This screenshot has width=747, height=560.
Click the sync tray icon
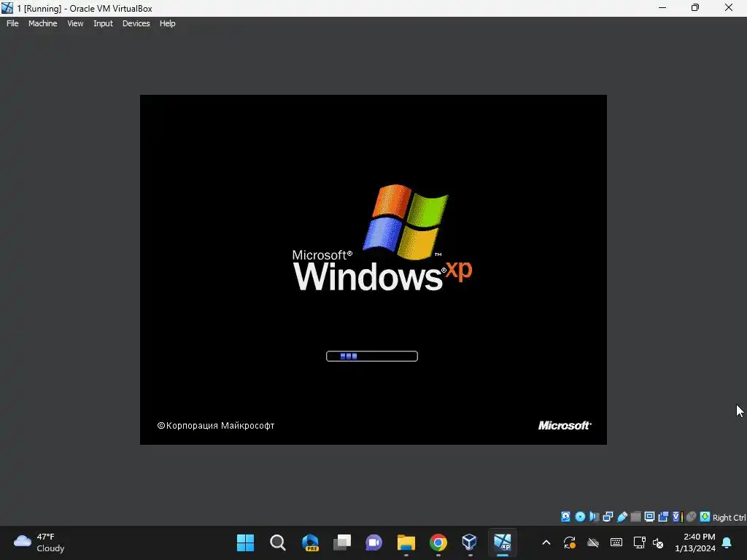570,542
